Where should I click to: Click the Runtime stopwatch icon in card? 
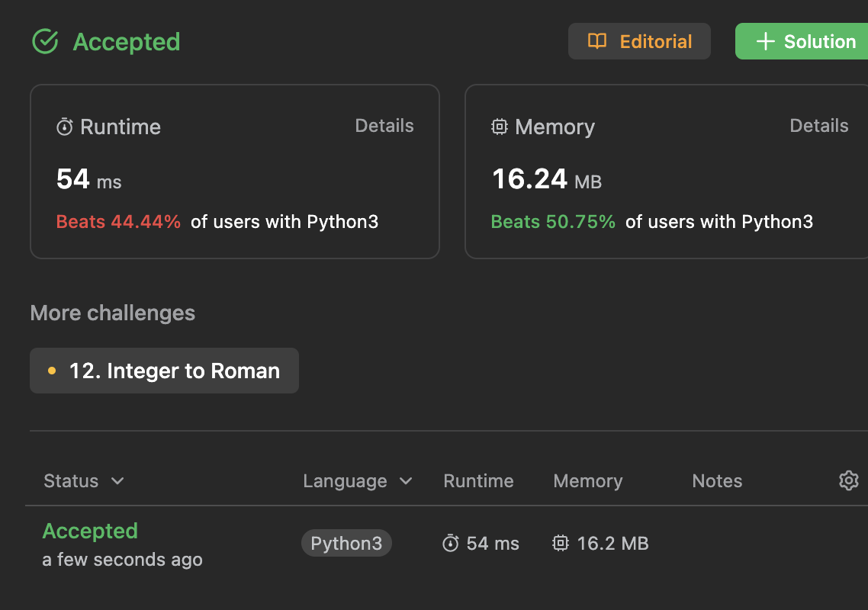pyautogui.click(x=65, y=127)
